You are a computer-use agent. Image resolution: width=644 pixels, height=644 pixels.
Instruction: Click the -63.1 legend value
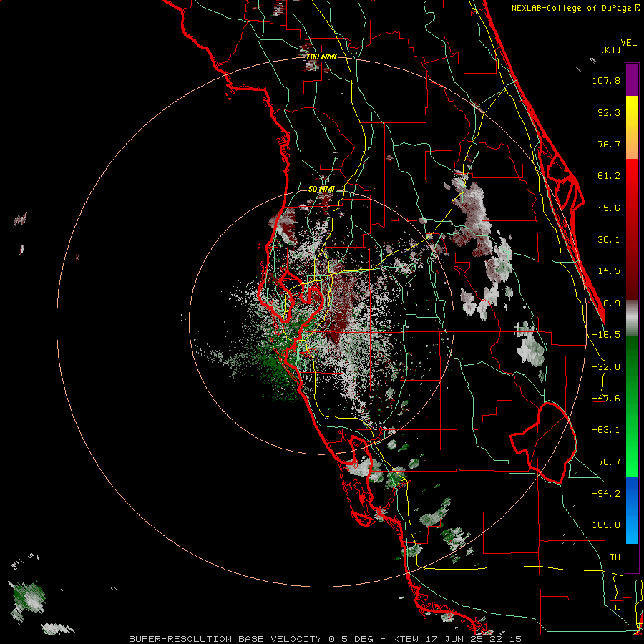click(x=606, y=430)
